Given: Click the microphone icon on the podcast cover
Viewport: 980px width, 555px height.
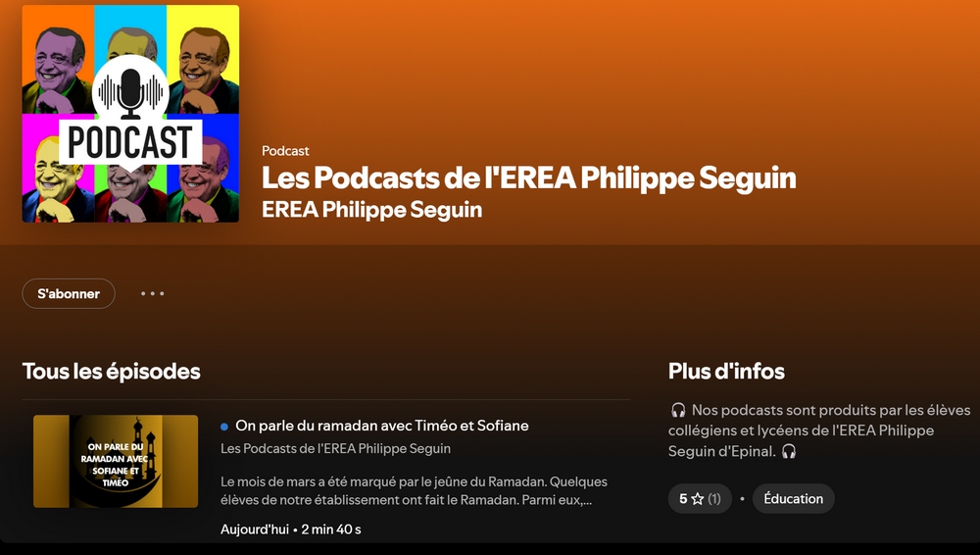Looking at the screenshot, I should (x=130, y=92).
